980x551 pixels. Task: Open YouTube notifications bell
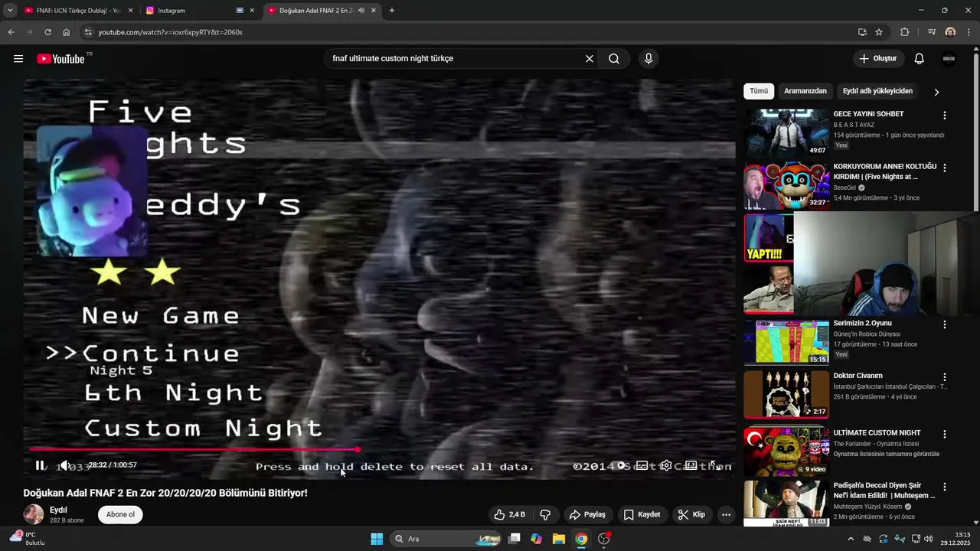click(920, 59)
